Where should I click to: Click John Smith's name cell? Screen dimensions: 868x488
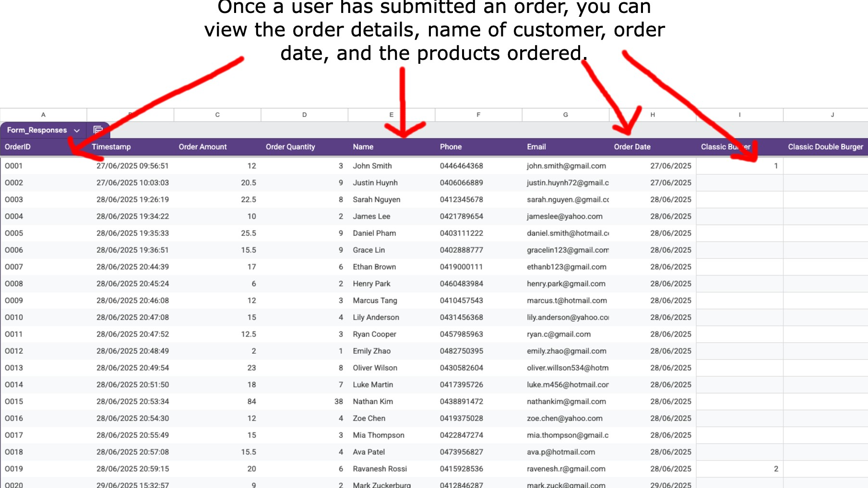click(x=372, y=166)
